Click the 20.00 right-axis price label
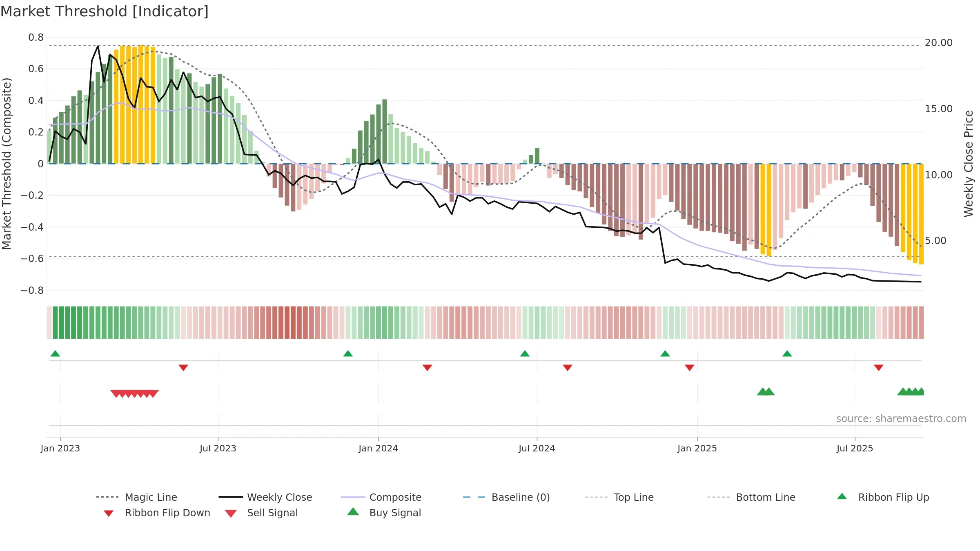980x551 pixels. (x=939, y=42)
